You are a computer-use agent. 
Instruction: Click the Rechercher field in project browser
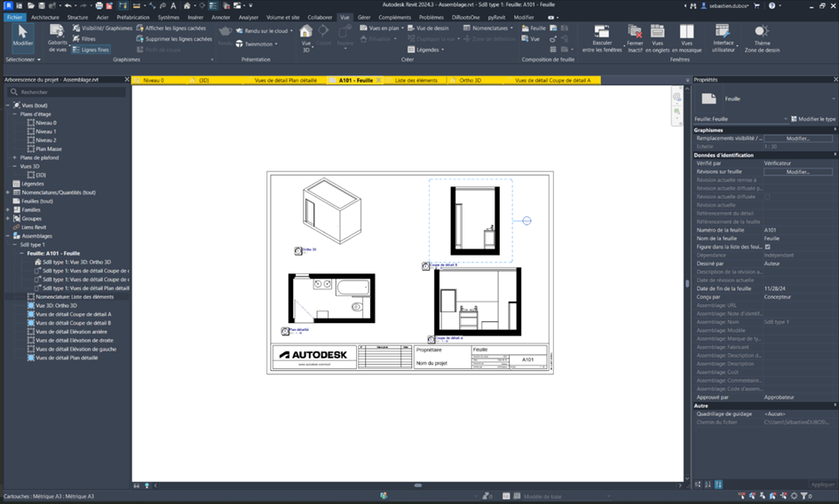(67, 92)
